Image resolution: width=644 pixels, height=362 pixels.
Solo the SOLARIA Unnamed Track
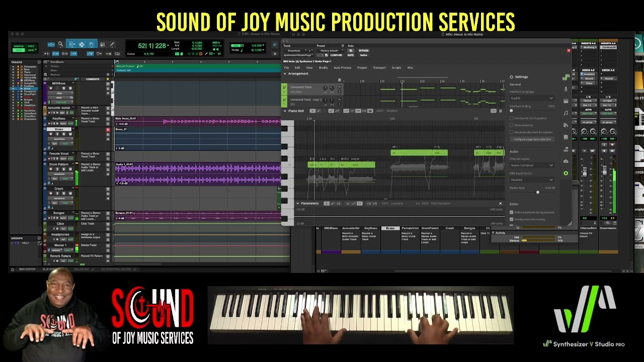[340, 92]
